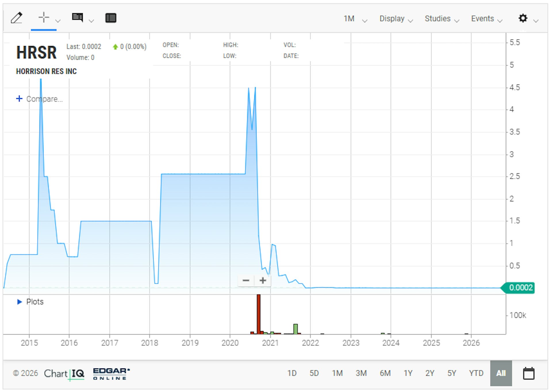Open crosshair tool options chevron
This screenshot has height=392, width=552.
(x=58, y=21)
